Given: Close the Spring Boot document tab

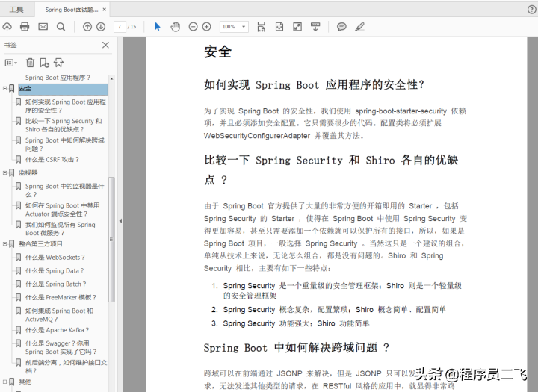Looking at the screenshot, I should (105, 10).
